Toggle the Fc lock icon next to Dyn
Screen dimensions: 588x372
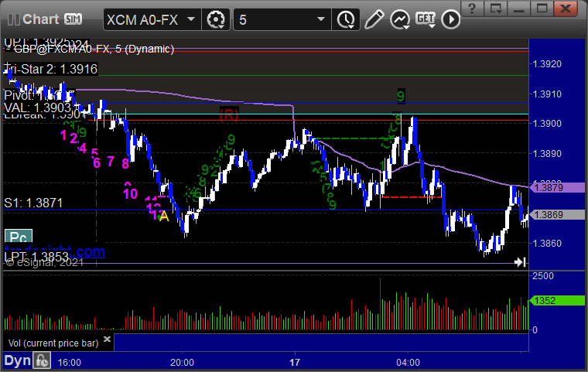click(x=42, y=360)
